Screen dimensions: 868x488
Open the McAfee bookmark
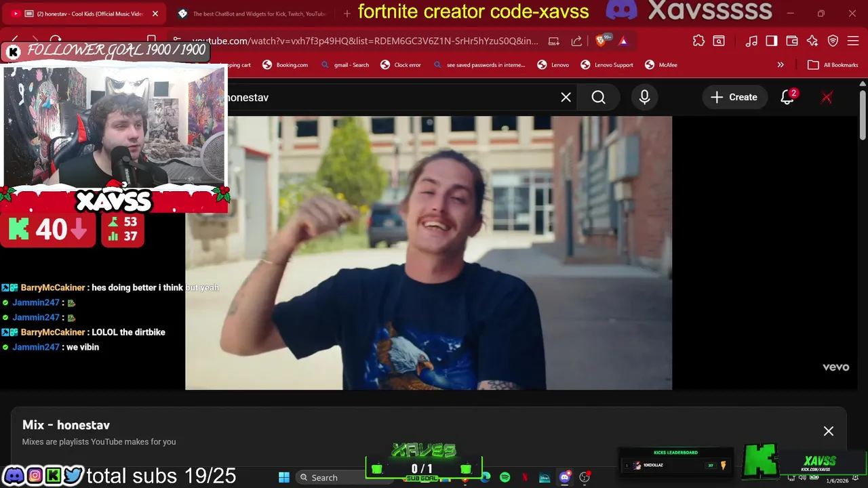click(661, 65)
